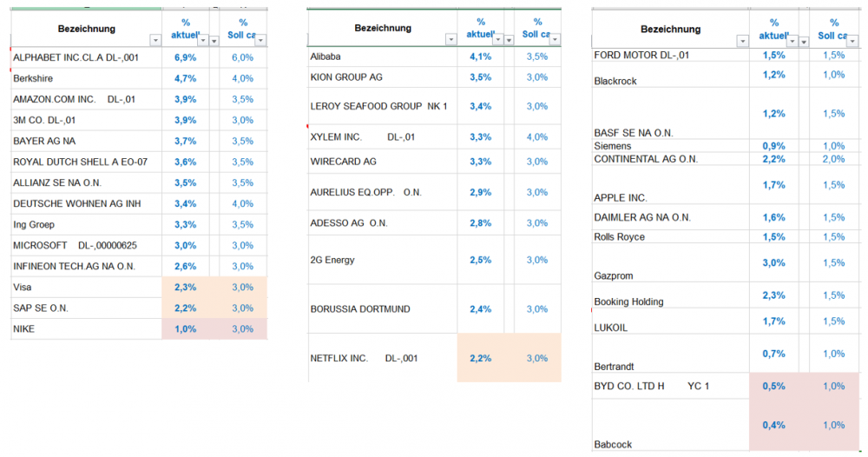Open % aktuell filter dropdown in left table
The height and width of the screenshot is (457, 868).
(203, 40)
